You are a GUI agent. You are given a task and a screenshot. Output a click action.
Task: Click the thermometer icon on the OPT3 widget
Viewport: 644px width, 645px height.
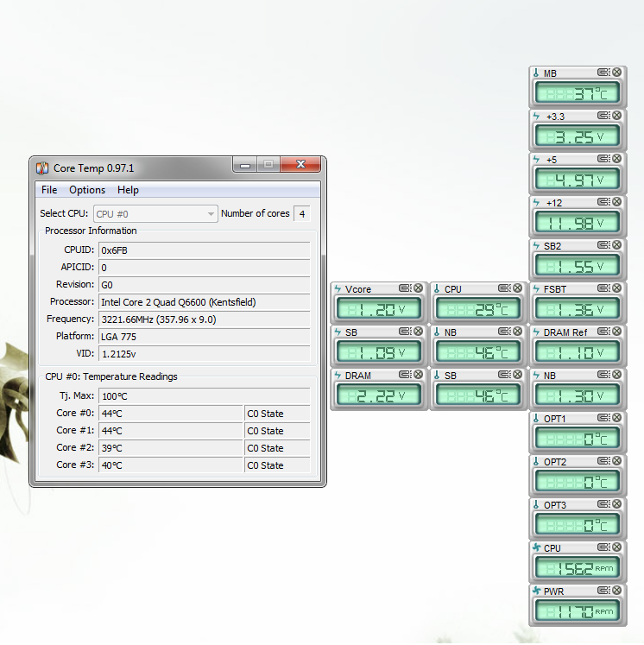(536, 505)
